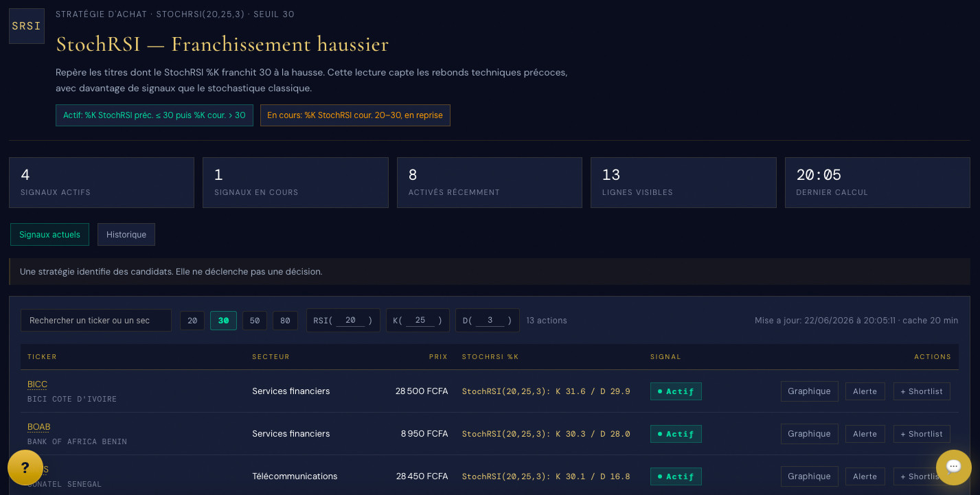
Task: Select threshold 80 chip
Action: pyautogui.click(x=285, y=321)
